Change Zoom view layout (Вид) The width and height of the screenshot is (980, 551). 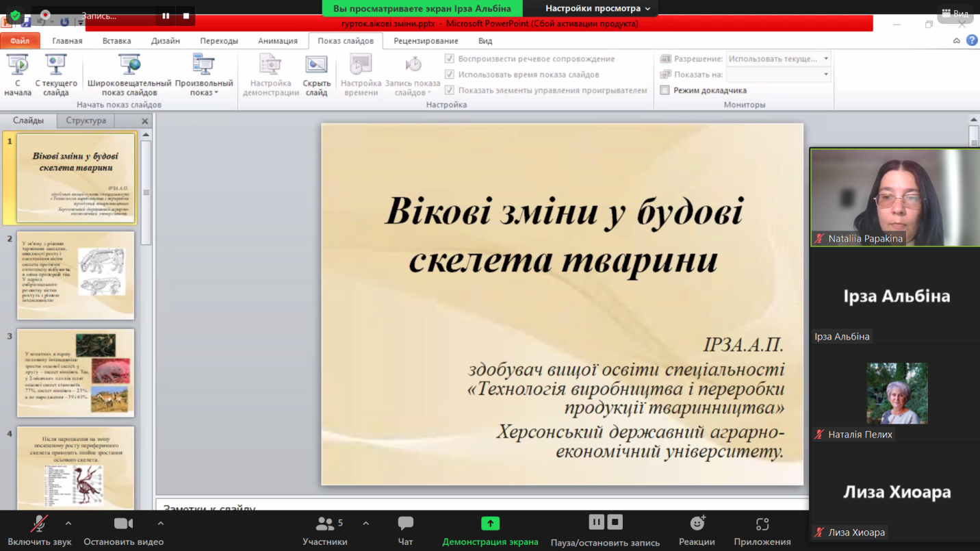tap(955, 13)
